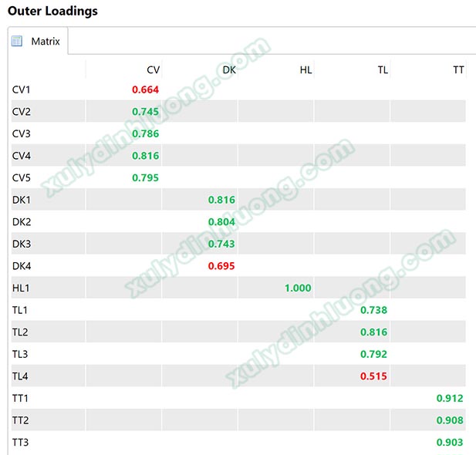Click the Matrix table icon
The image size is (476, 455).
(x=17, y=42)
